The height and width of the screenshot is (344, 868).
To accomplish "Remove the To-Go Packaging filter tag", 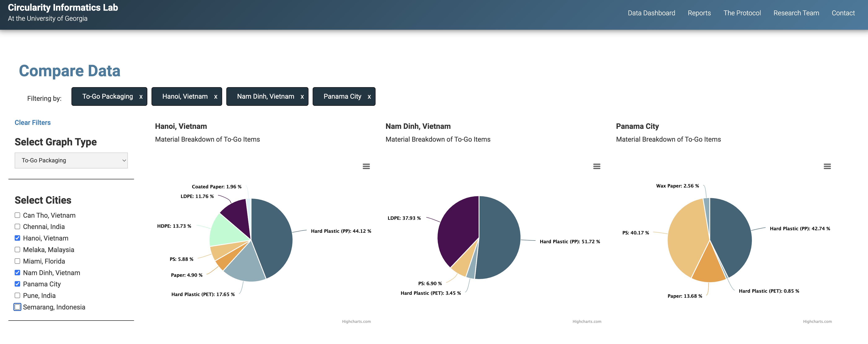I will [x=141, y=97].
